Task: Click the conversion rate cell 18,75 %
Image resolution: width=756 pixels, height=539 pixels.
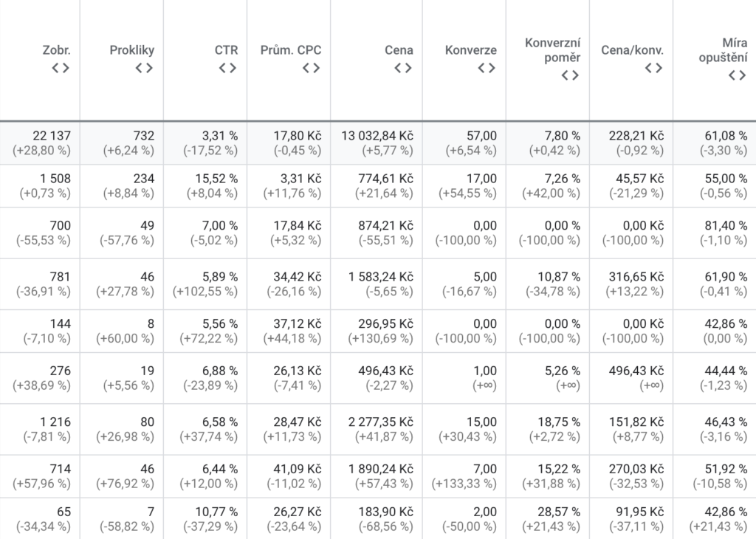Action: [x=559, y=422]
